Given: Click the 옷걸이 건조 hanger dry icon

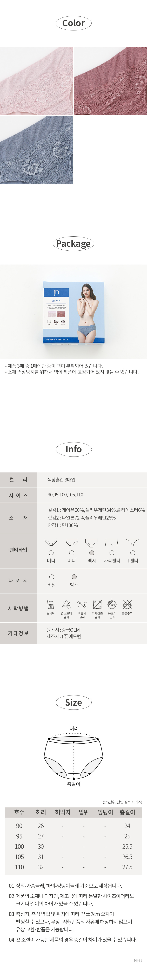Looking at the screenshot, I should (112, 604).
